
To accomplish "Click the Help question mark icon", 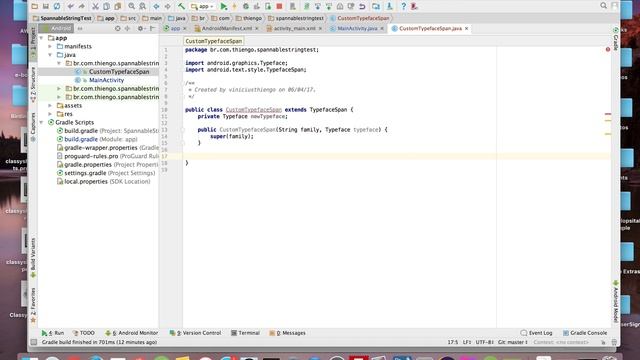I will click(403, 6).
